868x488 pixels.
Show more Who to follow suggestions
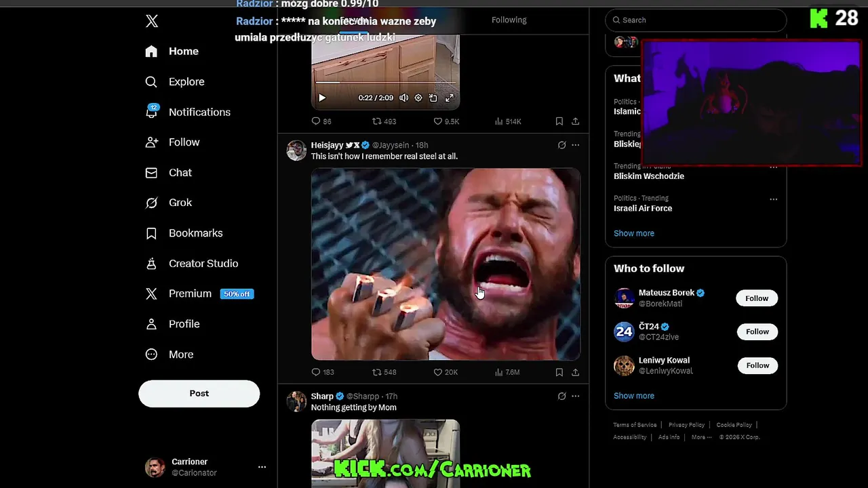[634, 396]
